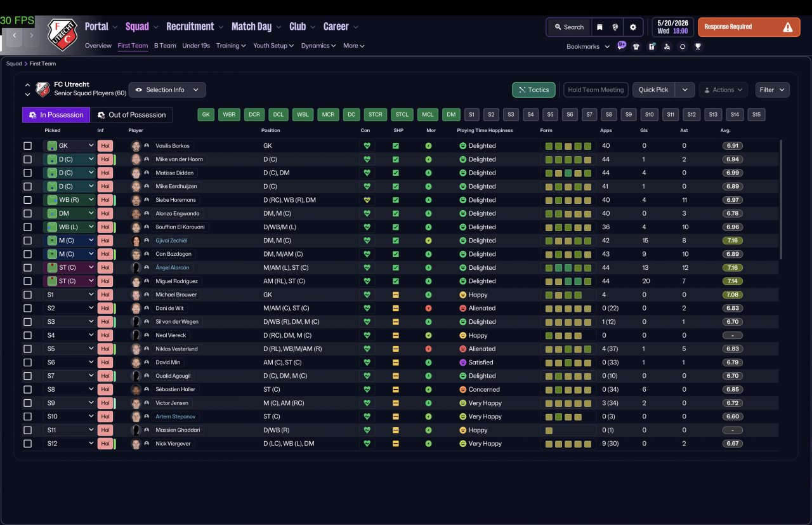Select the S1 substitute slot chip
Screen dimensions: 812x525
point(471,115)
